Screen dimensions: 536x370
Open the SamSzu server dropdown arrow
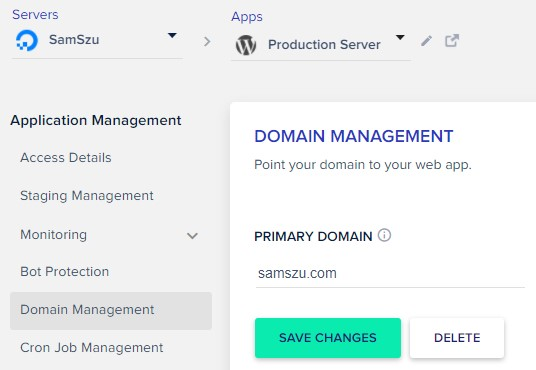172,35
